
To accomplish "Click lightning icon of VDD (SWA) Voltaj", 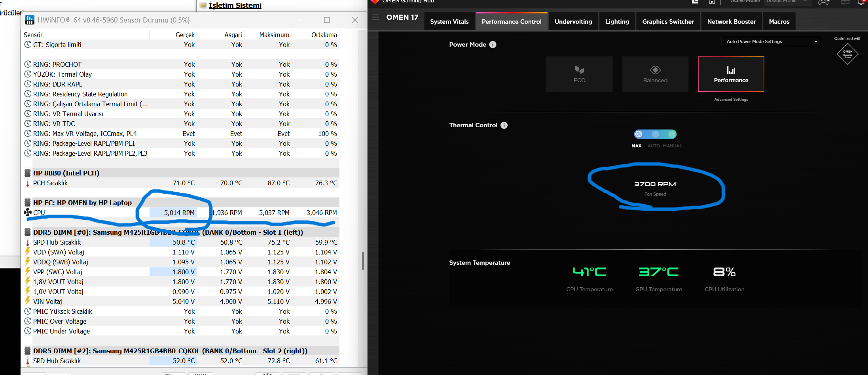I will [x=28, y=252].
